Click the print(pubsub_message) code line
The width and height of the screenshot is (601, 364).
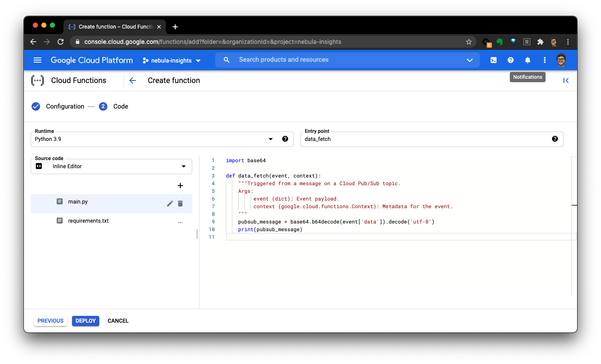tap(270, 229)
